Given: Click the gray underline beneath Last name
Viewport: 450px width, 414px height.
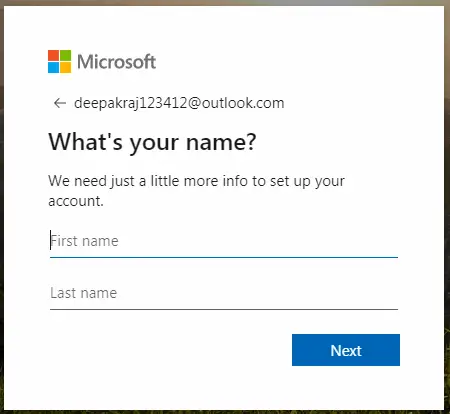Looking at the screenshot, I should [224, 309].
